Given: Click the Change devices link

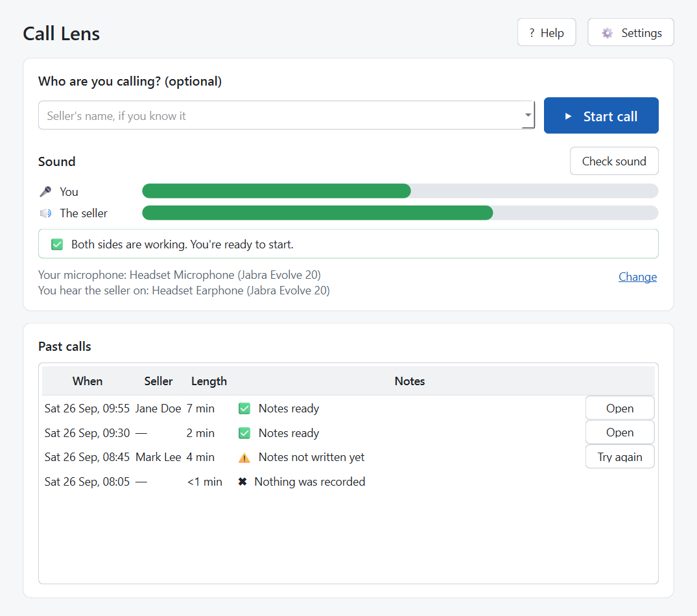Looking at the screenshot, I should pyautogui.click(x=637, y=276).
